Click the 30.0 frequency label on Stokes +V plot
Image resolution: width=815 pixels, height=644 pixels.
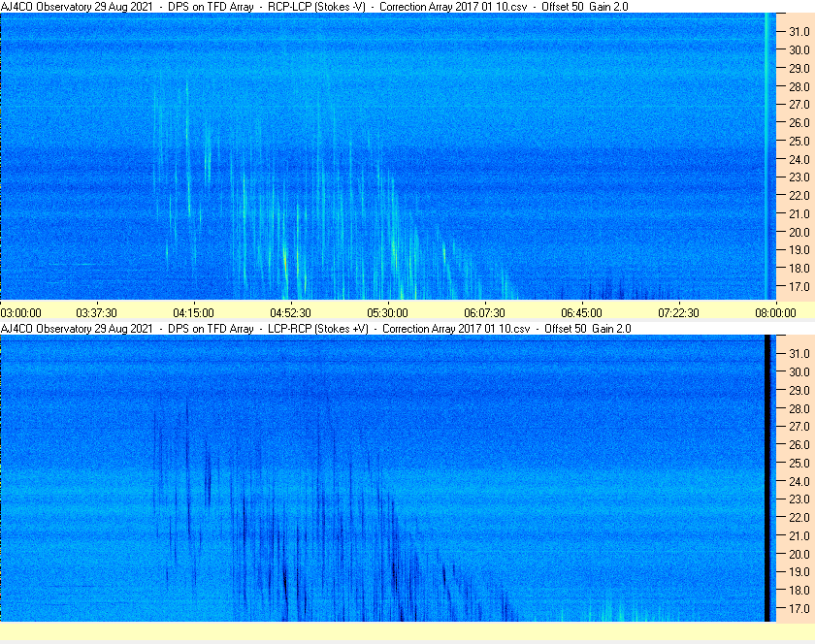799,371
